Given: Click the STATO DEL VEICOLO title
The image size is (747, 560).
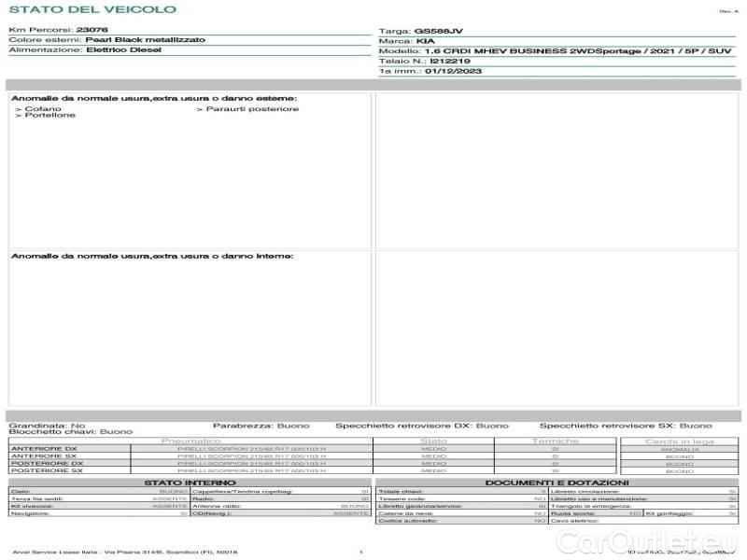Looking at the screenshot, I should coord(92,10).
